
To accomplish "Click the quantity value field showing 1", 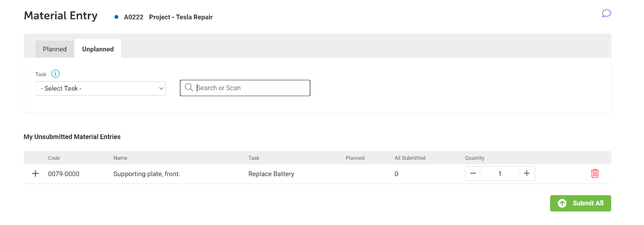I will [x=500, y=174].
